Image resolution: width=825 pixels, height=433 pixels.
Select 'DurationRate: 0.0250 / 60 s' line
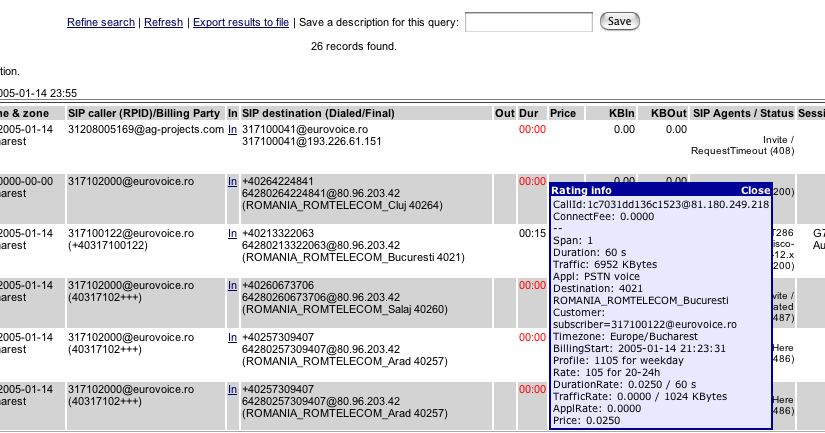coord(624,385)
